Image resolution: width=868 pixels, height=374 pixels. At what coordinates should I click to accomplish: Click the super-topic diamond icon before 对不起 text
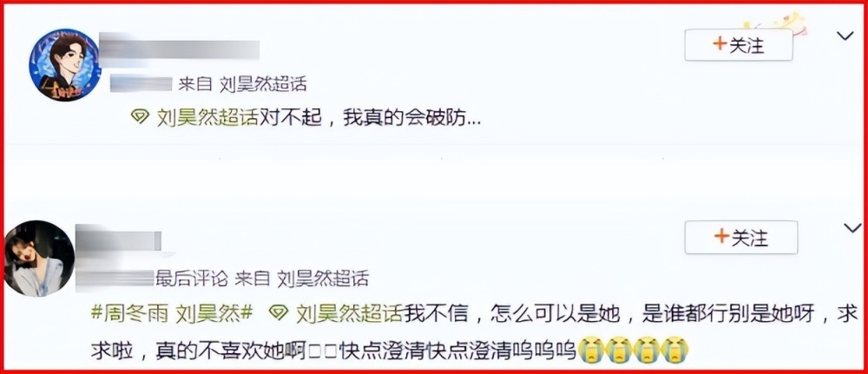(140, 117)
